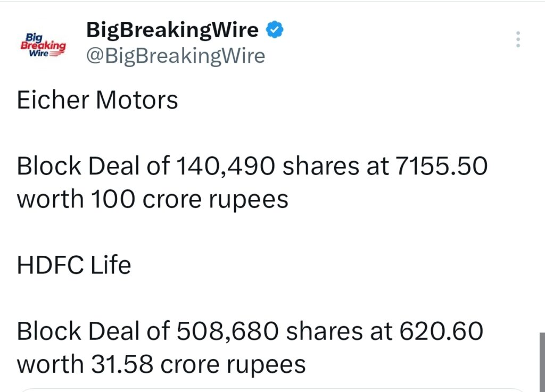Image resolution: width=545 pixels, height=392 pixels.
Task: Open the BigBreakingWire profile avatar
Action: 43,44
